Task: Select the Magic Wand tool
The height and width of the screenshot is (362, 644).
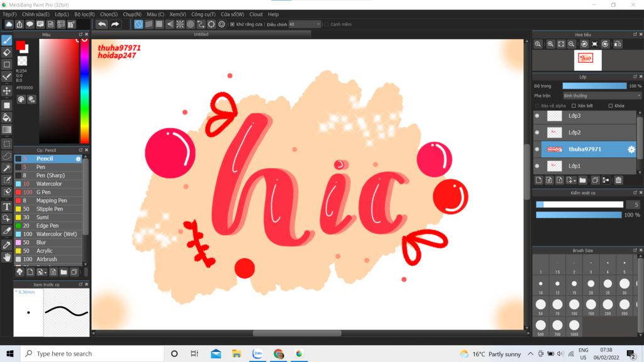Action: click(x=6, y=168)
